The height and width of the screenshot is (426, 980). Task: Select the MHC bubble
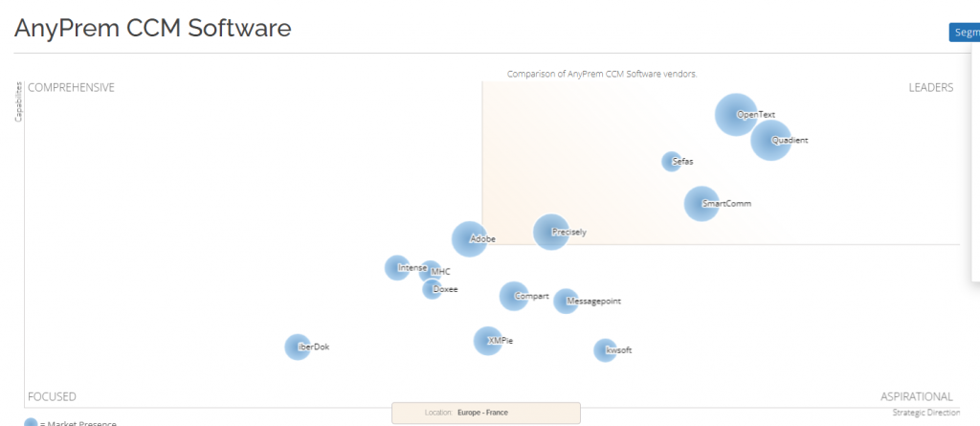[430, 272]
